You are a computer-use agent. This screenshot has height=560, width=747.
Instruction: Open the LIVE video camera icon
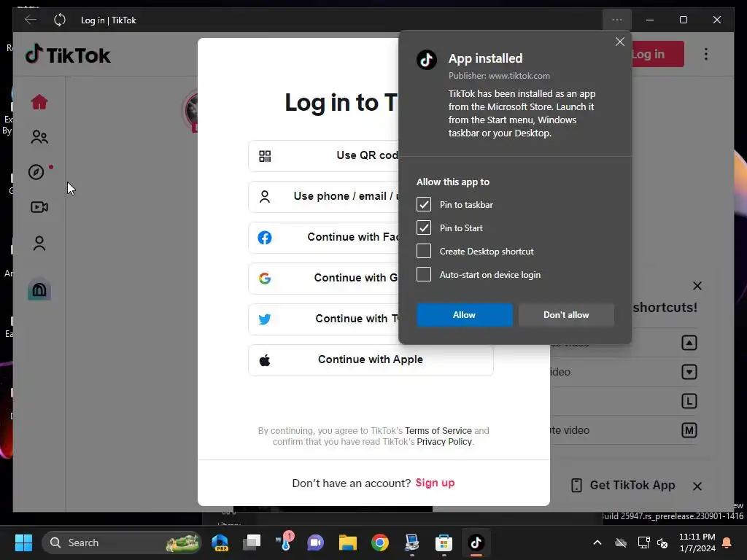(x=39, y=207)
